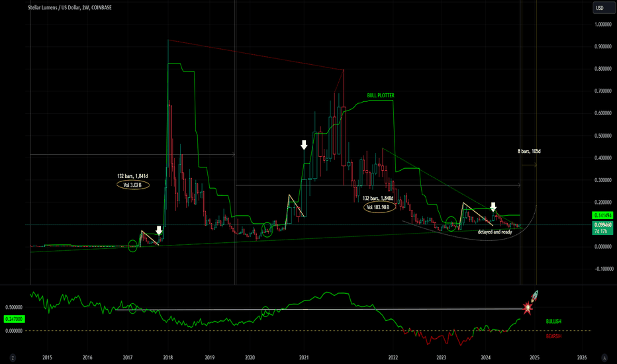Select the red BEARSIH label
The height and width of the screenshot is (364, 617).
click(553, 336)
